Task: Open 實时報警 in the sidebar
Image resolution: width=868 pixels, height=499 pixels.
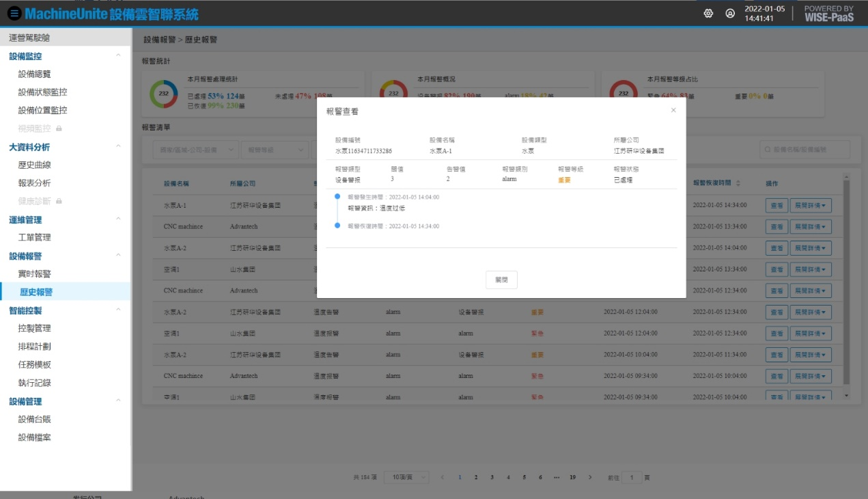Action: pos(35,273)
